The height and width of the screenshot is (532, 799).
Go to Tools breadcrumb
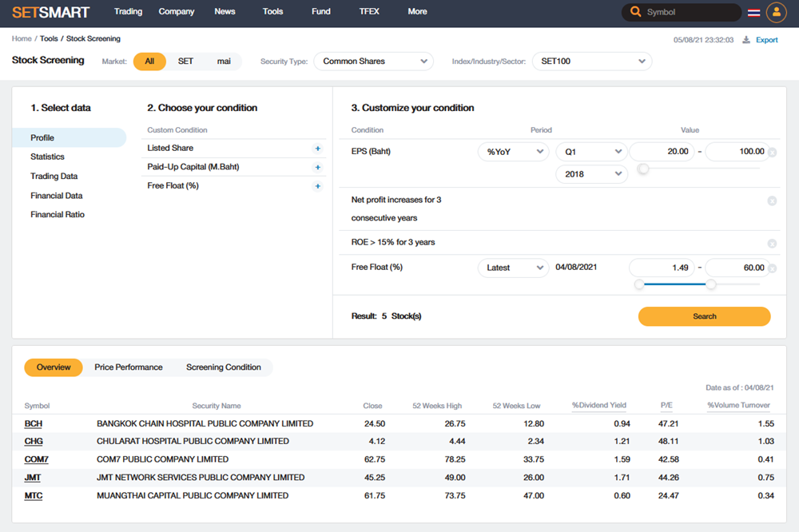point(49,38)
